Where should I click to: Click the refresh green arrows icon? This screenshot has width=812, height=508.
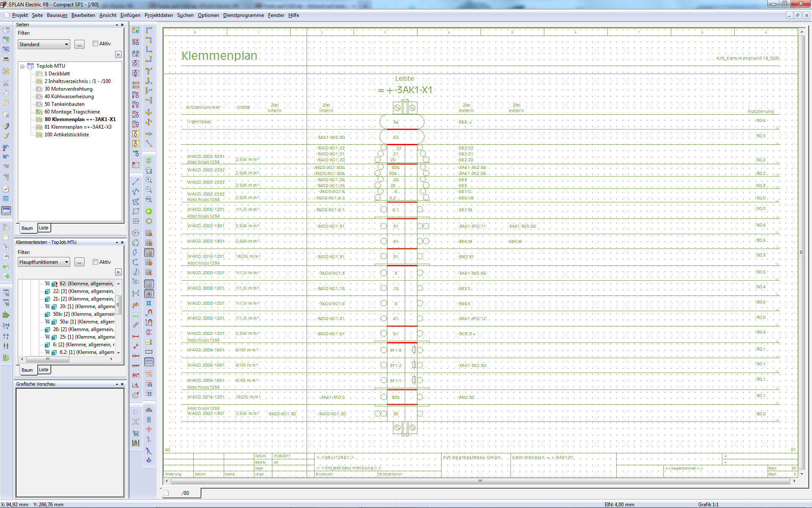pos(149,160)
